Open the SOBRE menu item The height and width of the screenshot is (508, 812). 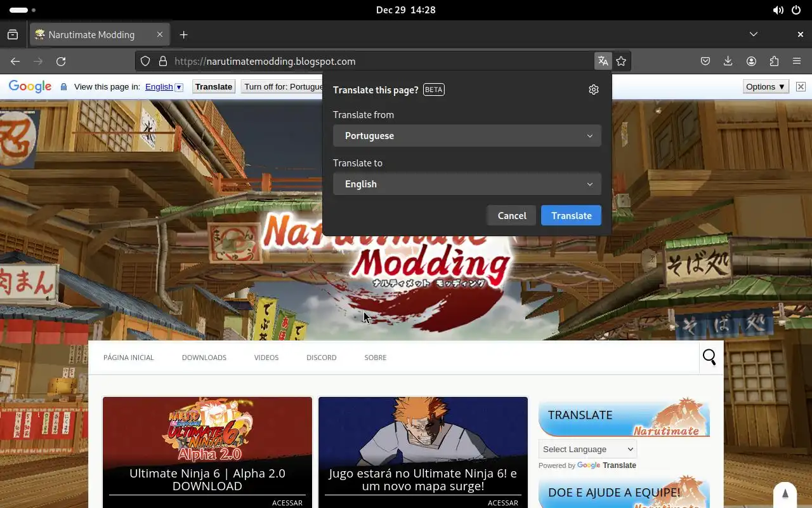point(376,358)
